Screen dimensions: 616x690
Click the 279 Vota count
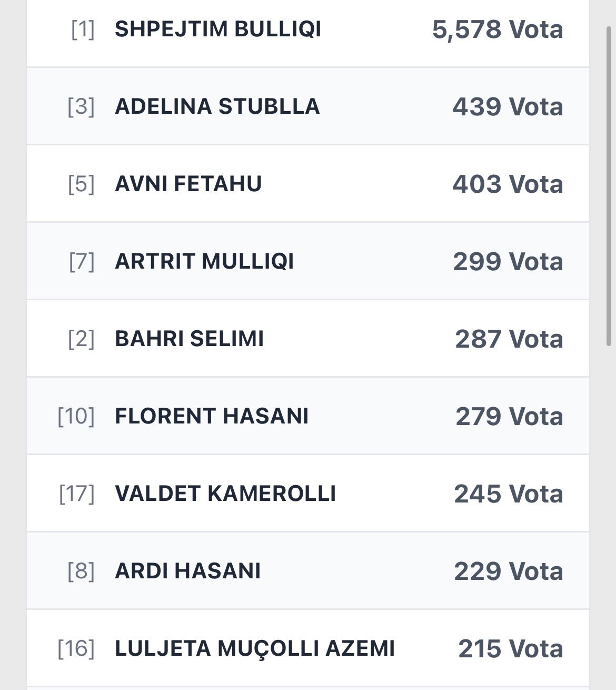coord(509,416)
